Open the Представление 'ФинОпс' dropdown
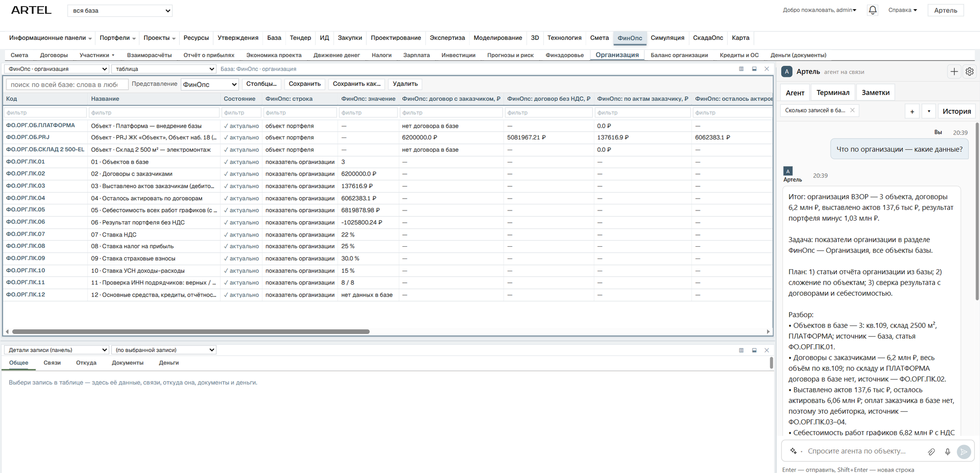980x473 pixels. click(210, 84)
